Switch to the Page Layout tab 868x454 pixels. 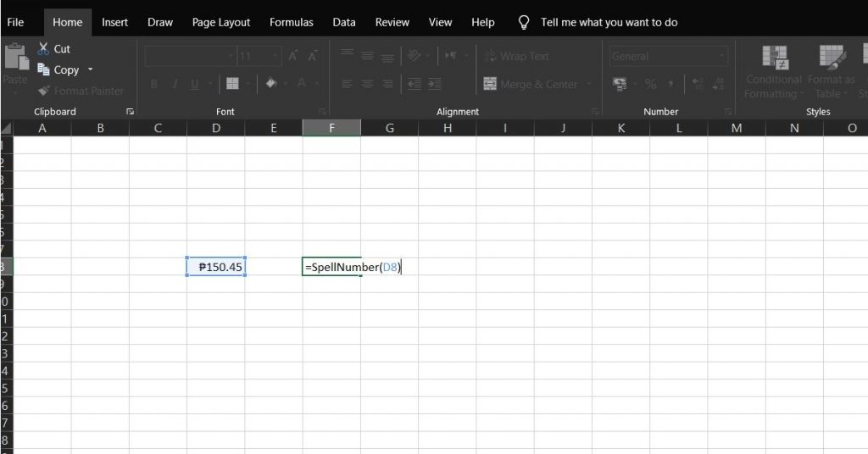pos(221,22)
